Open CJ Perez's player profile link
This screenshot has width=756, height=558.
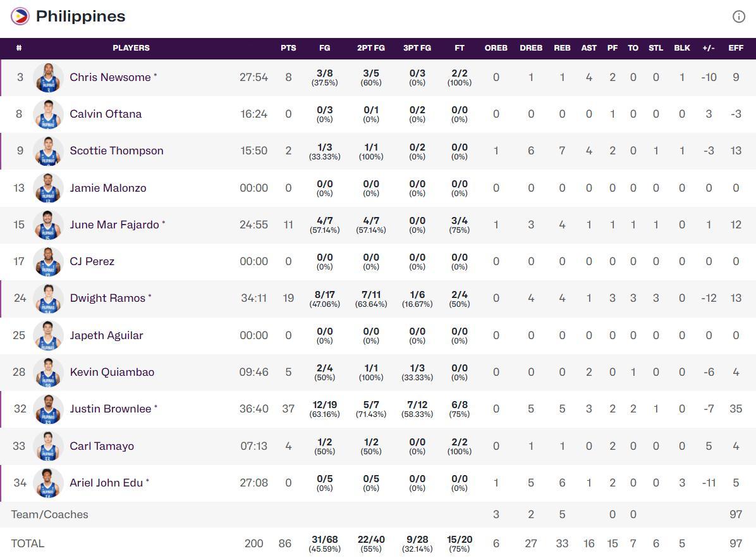(92, 261)
